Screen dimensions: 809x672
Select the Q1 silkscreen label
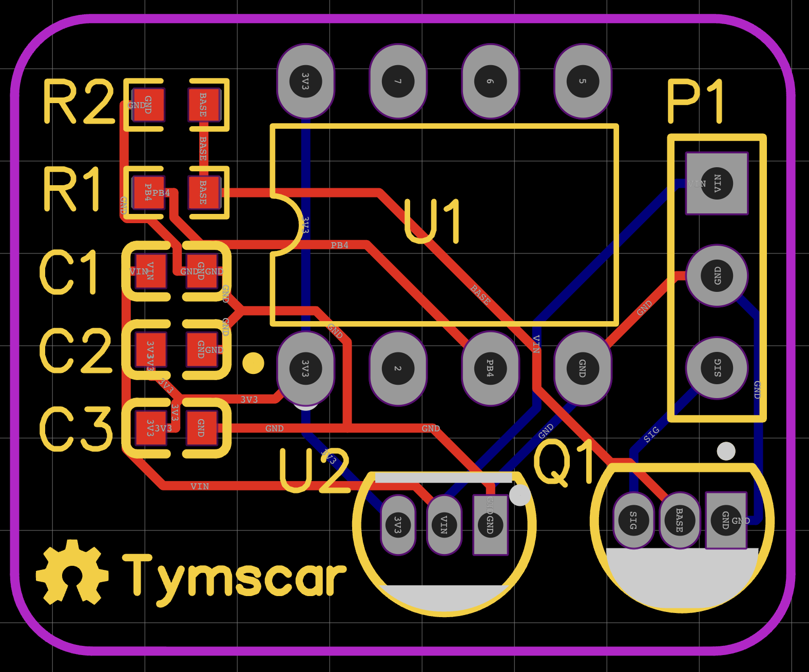click(564, 462)
